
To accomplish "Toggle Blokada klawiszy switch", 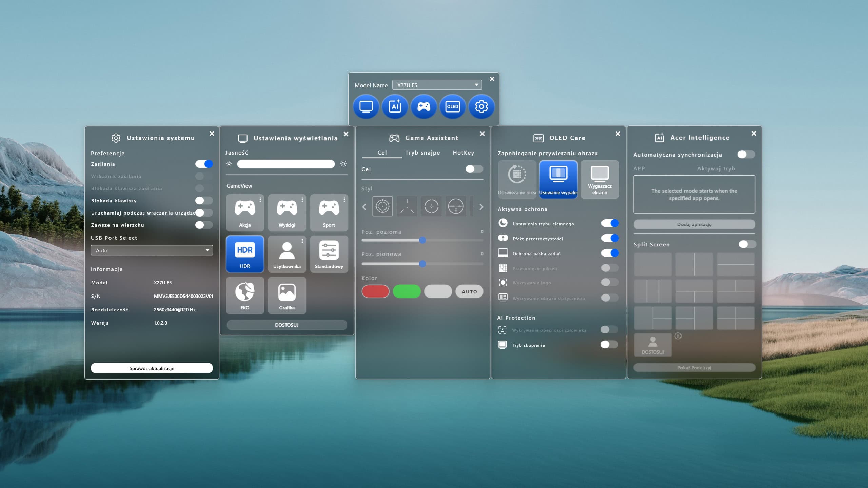I will tap(204, 201).
